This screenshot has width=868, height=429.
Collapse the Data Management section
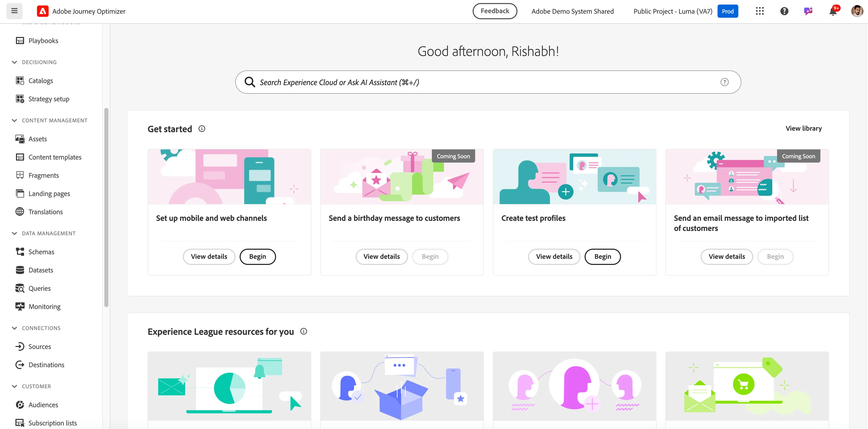[x=14, y=233]
